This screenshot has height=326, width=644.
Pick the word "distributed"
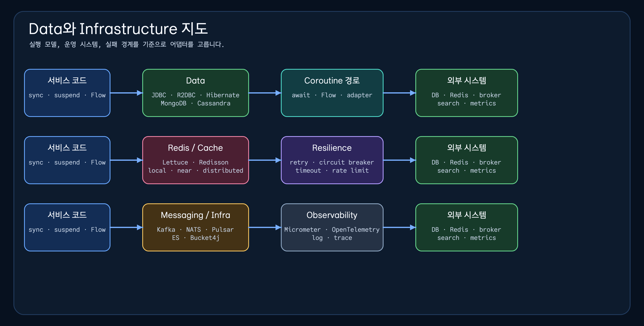pos(223,171)
